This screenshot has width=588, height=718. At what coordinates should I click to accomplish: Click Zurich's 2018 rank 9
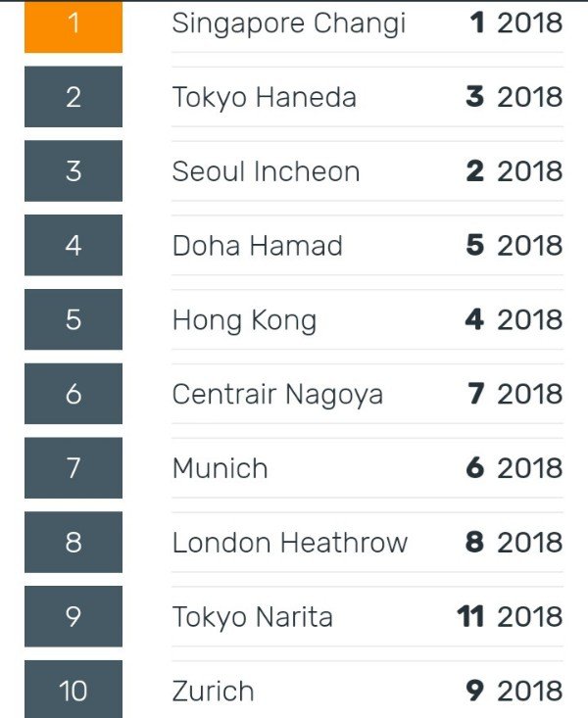click(474, 691)
